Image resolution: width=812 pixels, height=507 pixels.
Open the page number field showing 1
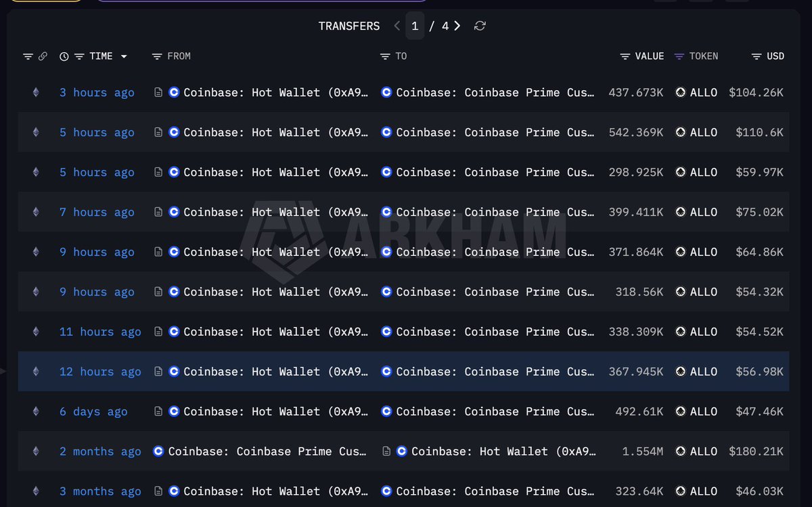pyautogui.click(x=415, y=26)
